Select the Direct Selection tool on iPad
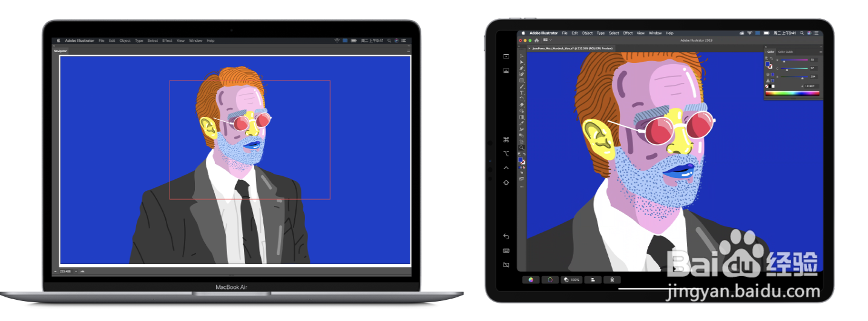 [x=521, y=62]
